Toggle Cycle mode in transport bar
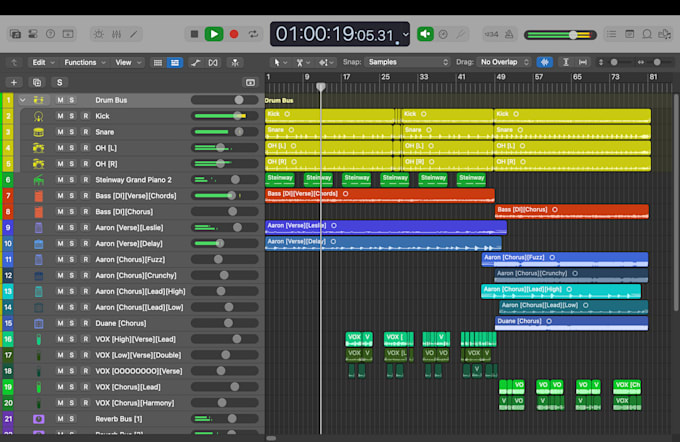This screenshot has width=680, height=442. [x=253, y=34]
